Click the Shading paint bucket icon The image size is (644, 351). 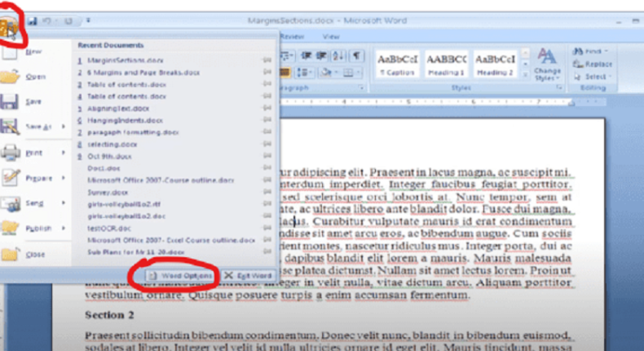(327, 73)
